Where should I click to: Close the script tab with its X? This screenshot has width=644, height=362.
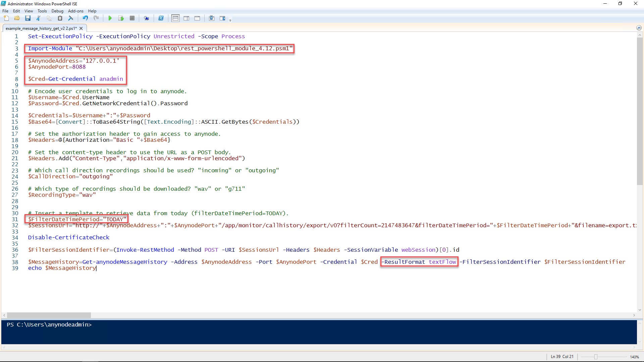pyautogui.click(x=81, y=28)
